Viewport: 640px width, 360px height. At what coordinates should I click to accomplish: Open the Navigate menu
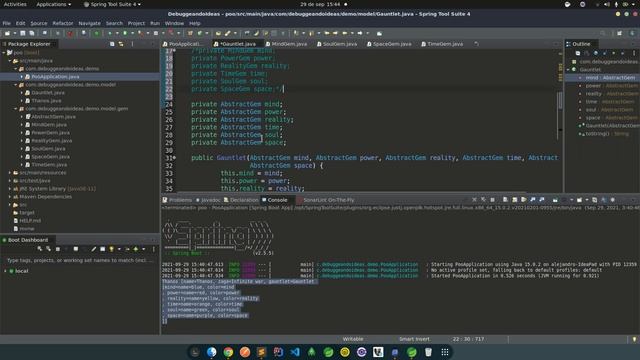click(x=89, y=23)
